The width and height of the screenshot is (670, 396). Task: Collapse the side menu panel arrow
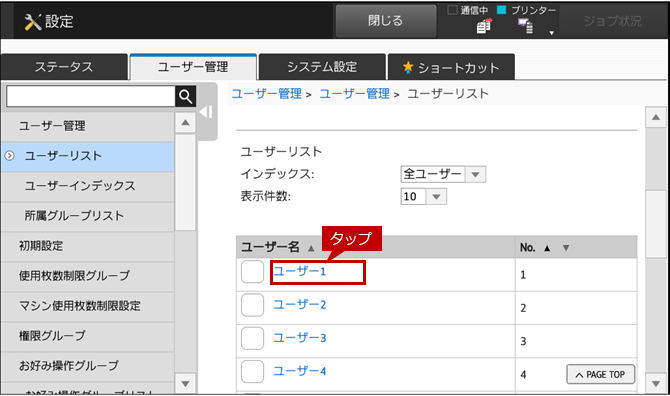coord(206,112)
